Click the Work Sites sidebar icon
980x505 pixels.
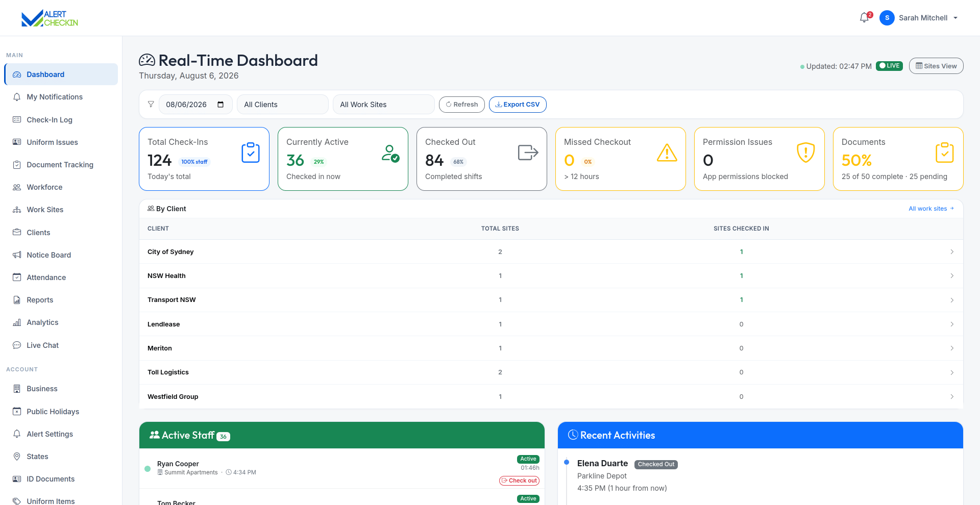(x=17, y=210)
